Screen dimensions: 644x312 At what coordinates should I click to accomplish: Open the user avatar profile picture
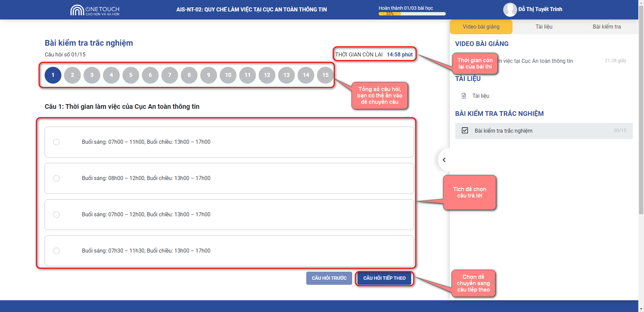coord(509,10)
